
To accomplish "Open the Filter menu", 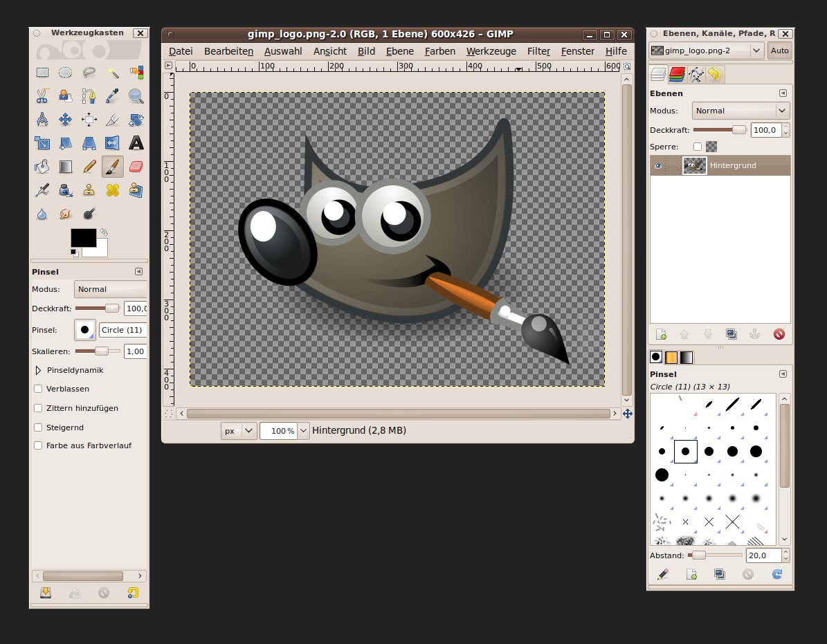I will pyautogui.click(x=538, y=51).
